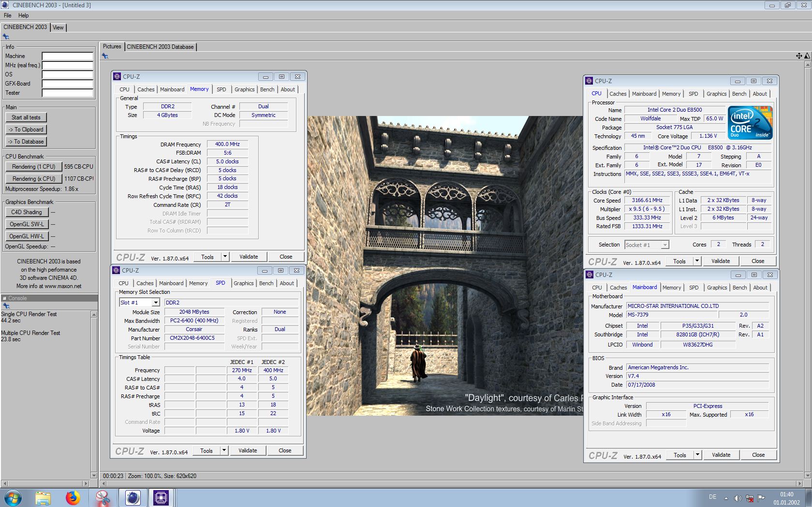Open Bench tab in CPU-Z CPU window
Image resolution: width=812 pixels, height=507 pixels.
point(739,94)
